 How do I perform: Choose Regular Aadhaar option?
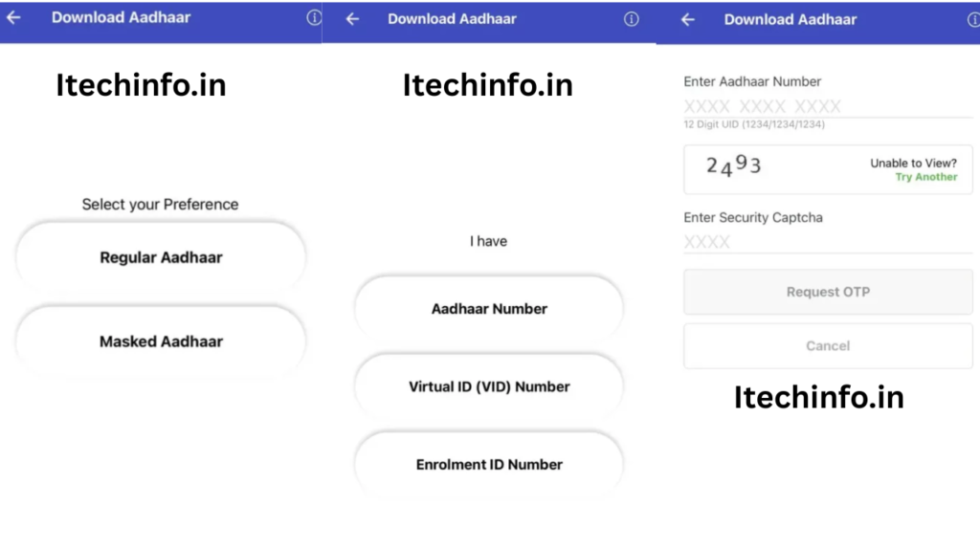[161, 257]
